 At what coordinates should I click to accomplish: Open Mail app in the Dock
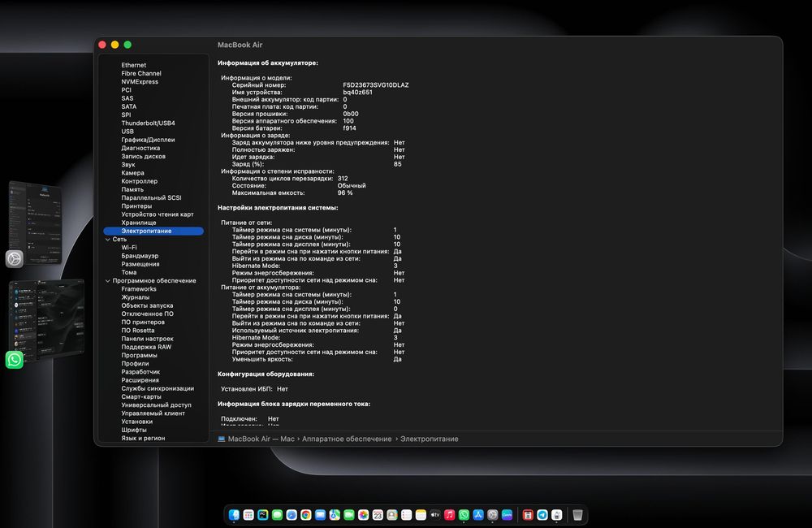(320, 514)
